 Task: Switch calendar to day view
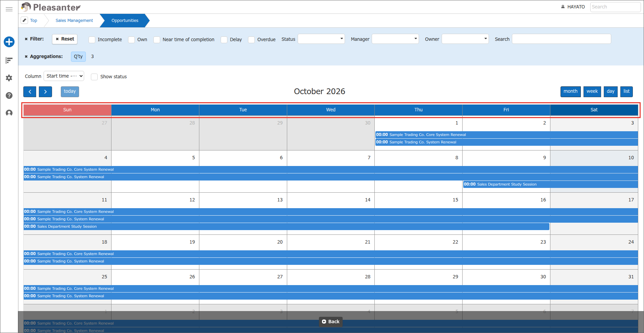pyautogui.click(x=611, y=91)
